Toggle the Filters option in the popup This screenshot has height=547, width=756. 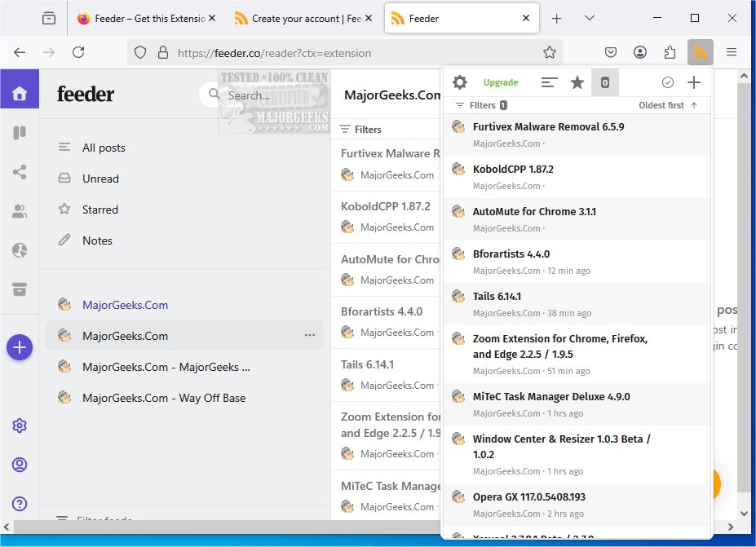click(480, 104)
